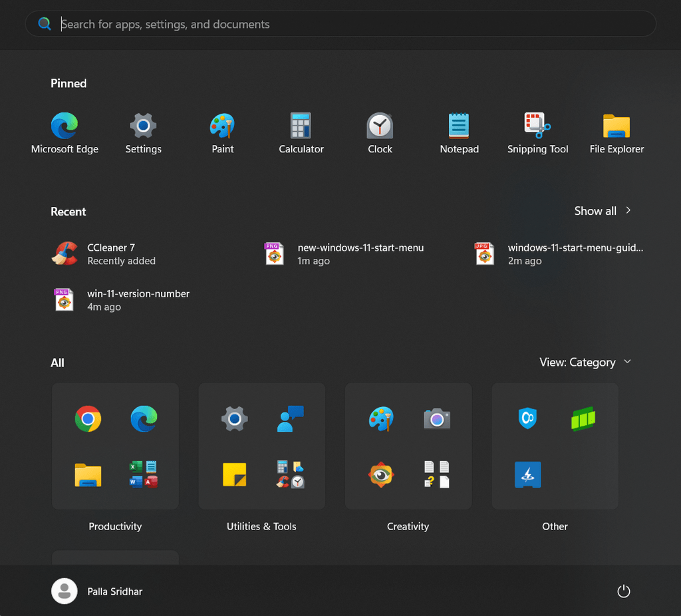Open Feedback Hub in Utilities & Tools

point(291,419)
